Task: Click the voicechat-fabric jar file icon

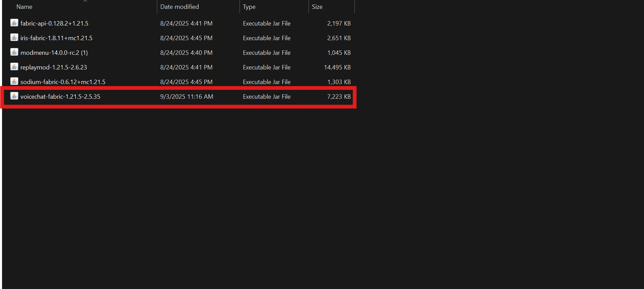Action: coord(14,96)
